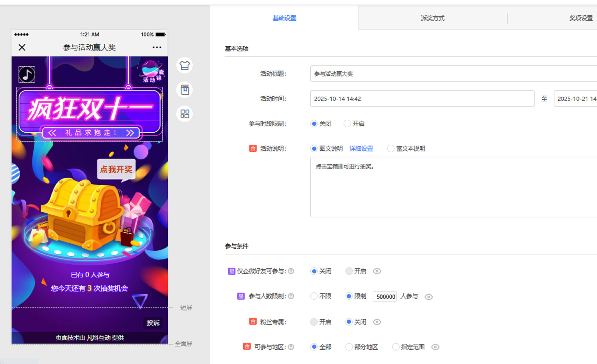Click the 详细设置 link
The height and width of the screenshot is (364, 597).
pos(361,148)
